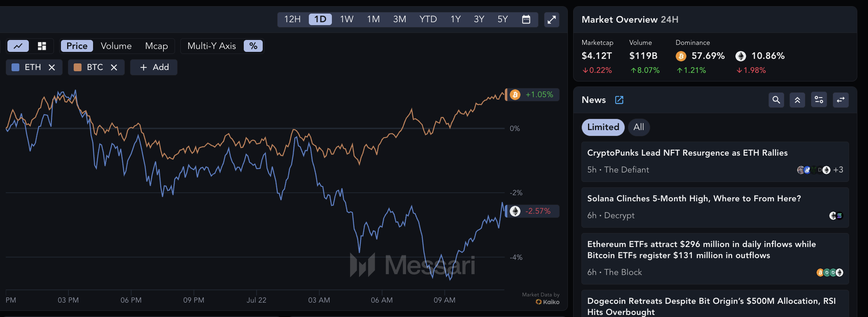Set timeframe to 1M

(x=373, y=19)
